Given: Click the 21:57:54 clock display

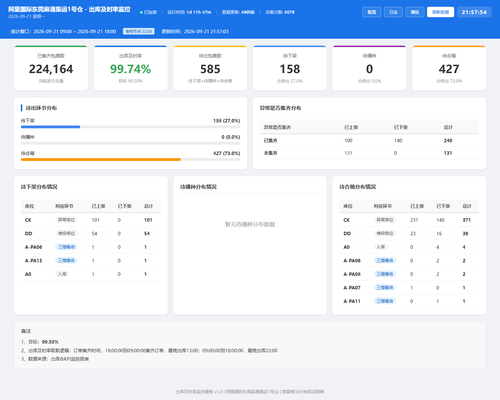Looking at the screenshot, I should (x=474, y=12).
